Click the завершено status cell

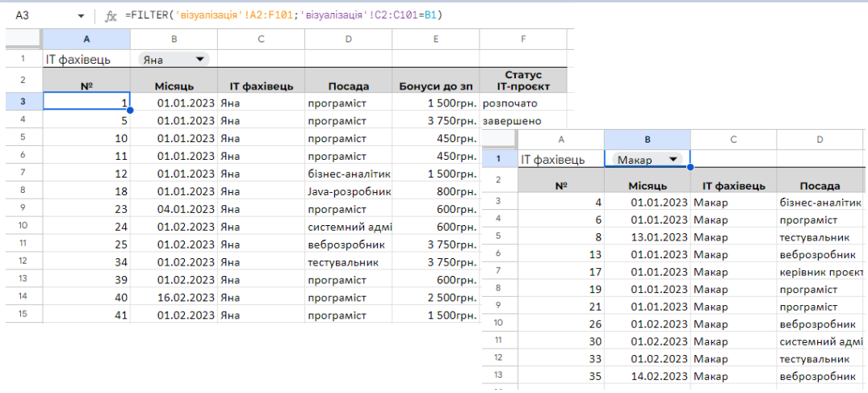[510, 121]
